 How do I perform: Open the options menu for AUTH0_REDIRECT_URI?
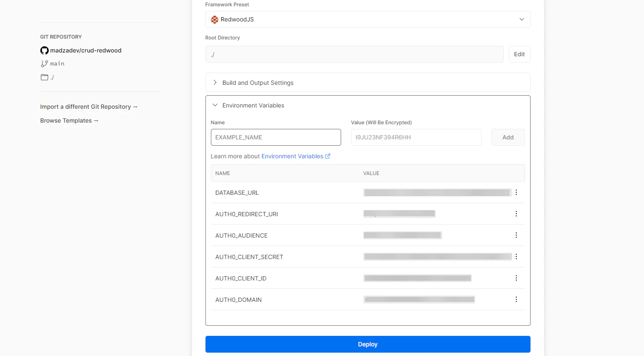[516, 214]
